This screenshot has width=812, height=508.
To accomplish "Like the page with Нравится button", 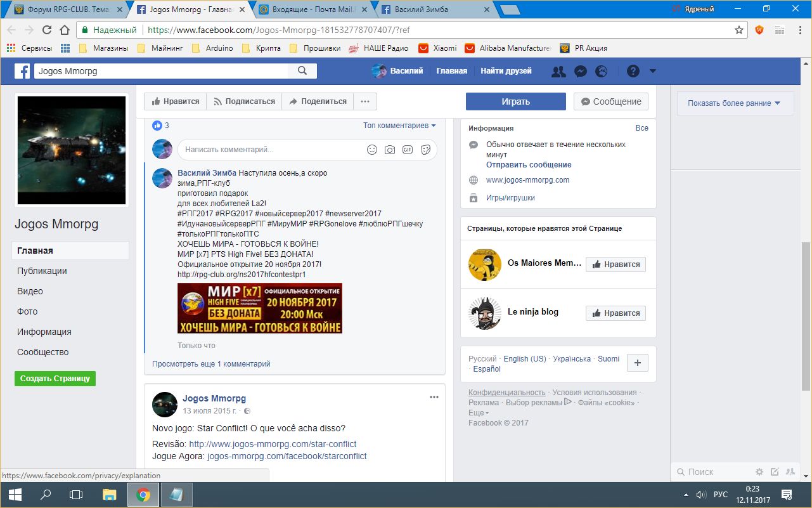I will click(175, 101).
